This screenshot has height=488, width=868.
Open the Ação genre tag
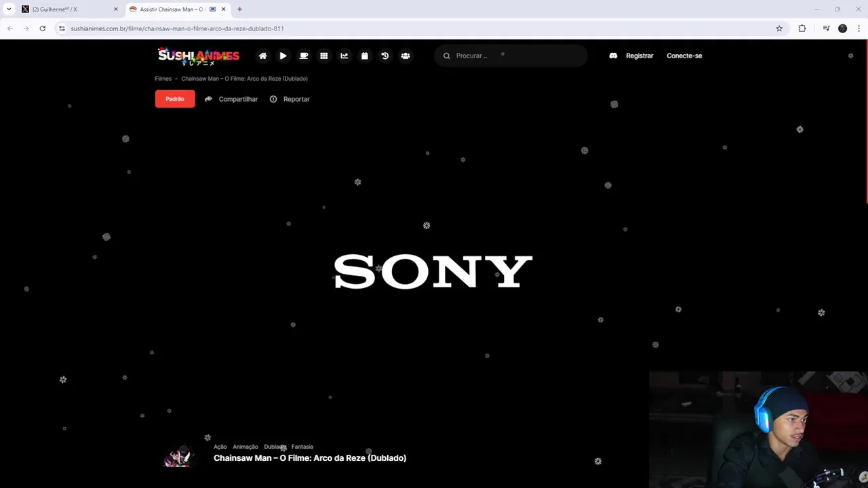[x=220, y=447]
